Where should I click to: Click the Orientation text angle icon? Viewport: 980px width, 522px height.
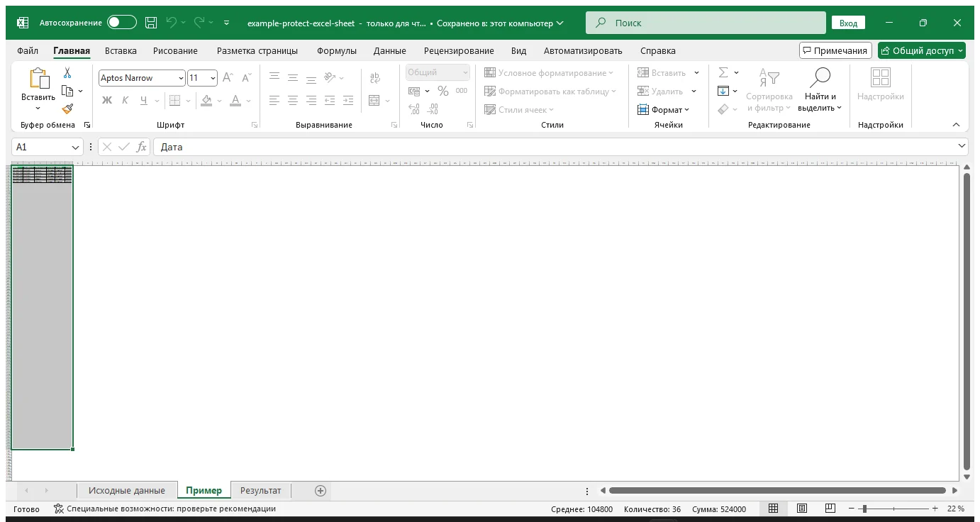[330, 77]
